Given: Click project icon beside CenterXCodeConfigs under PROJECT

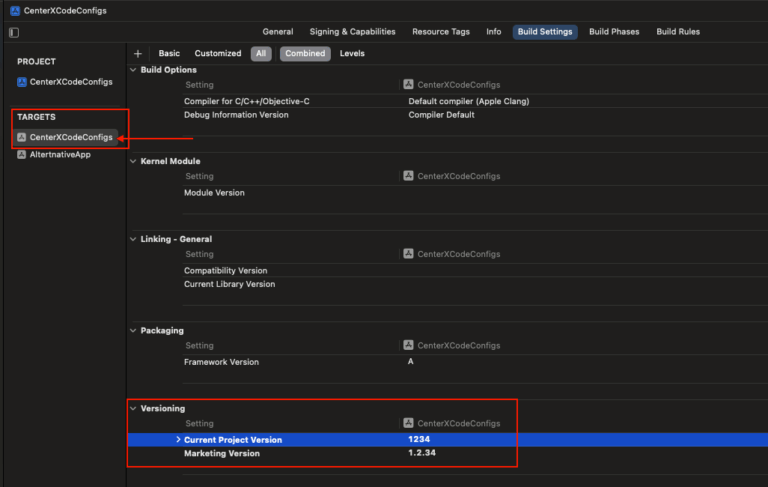Looking at the screenshot, I should click(x=22, y=82).
